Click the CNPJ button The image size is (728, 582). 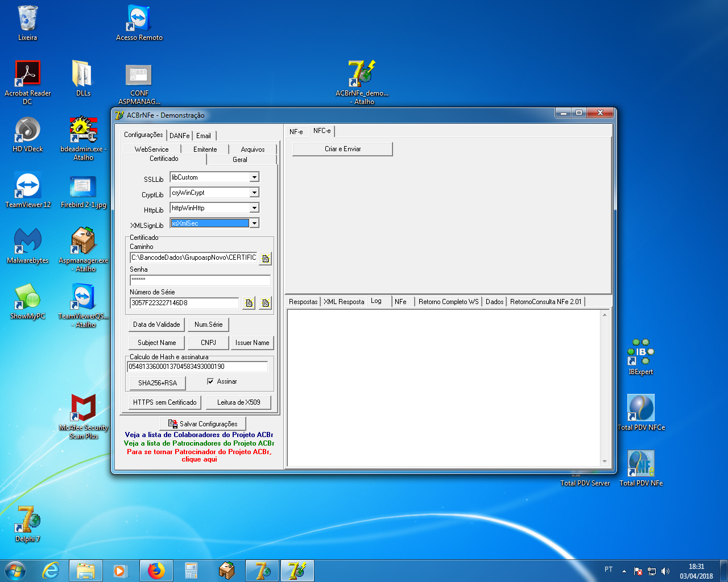pos(208,343)
